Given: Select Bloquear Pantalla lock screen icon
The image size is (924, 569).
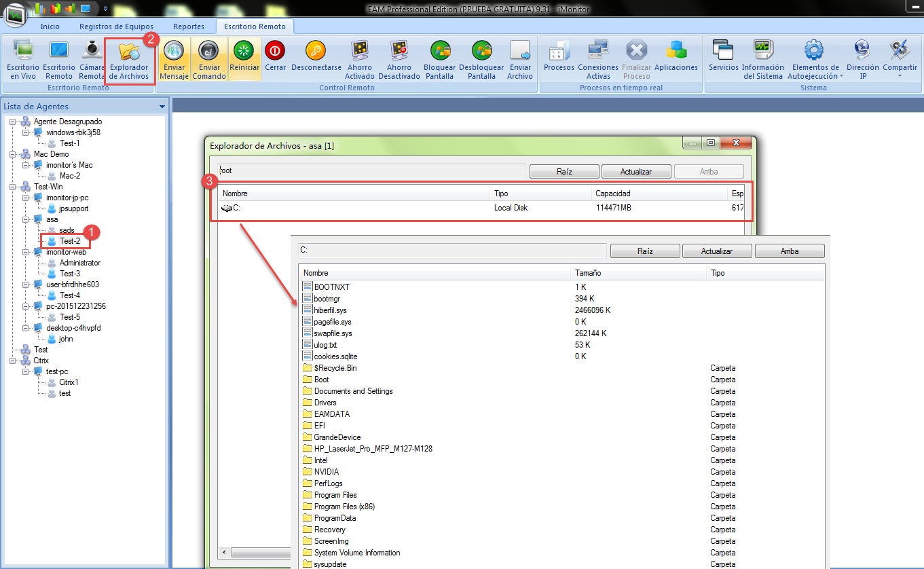Looking at the screenshot, I should (x=439, y=59).
